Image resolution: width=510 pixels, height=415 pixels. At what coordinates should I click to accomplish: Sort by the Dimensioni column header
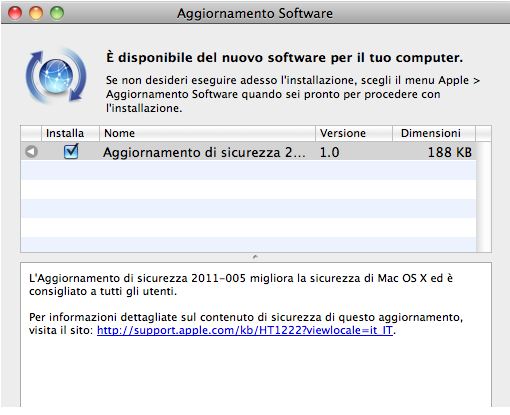pyautogui.click(x=434, y=133)
